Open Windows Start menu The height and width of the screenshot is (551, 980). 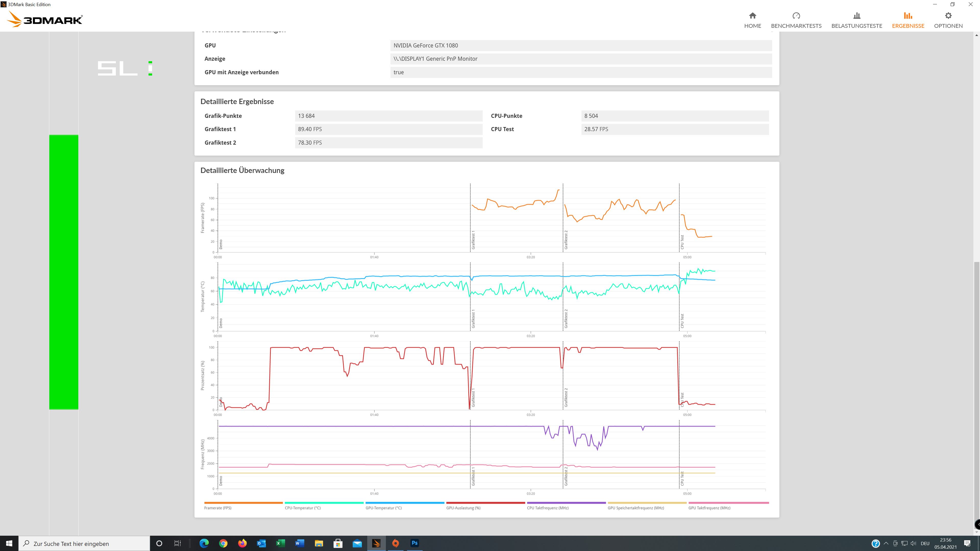(9, 543)
